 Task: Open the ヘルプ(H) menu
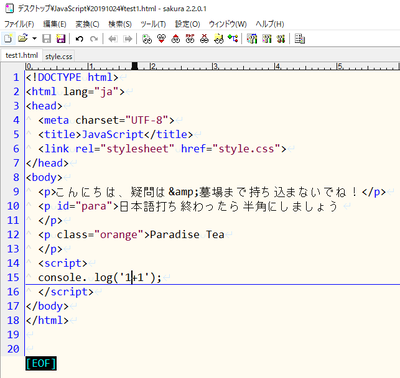click(x=270, y=24)
